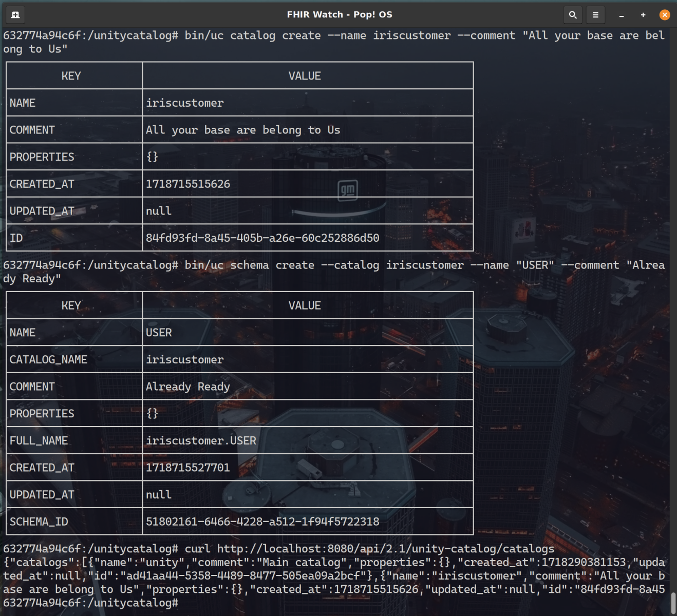This screenshot has height=616, width=677.
Task: Click the catalog ID value starting with 84fd93fd
Action: coord(262,238)
